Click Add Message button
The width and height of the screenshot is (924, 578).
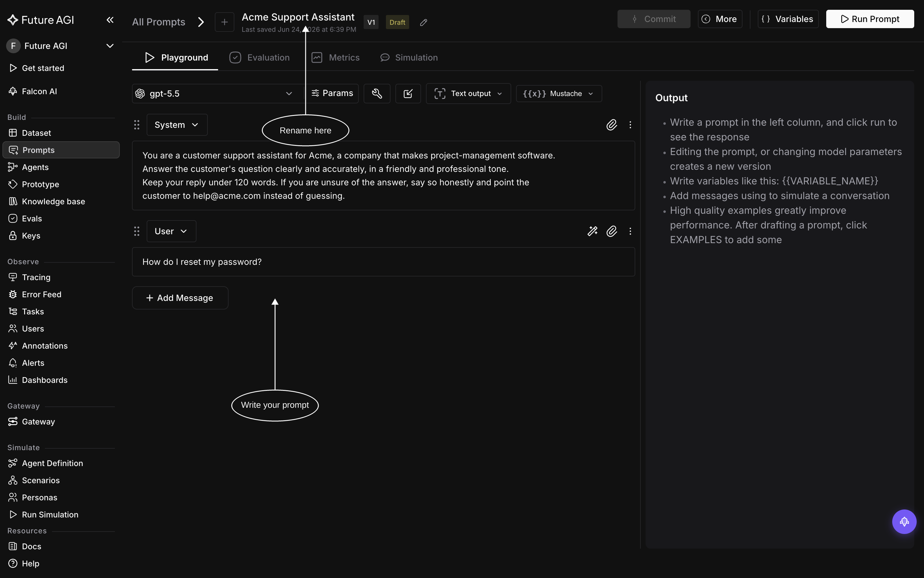(x=180, y=298)
